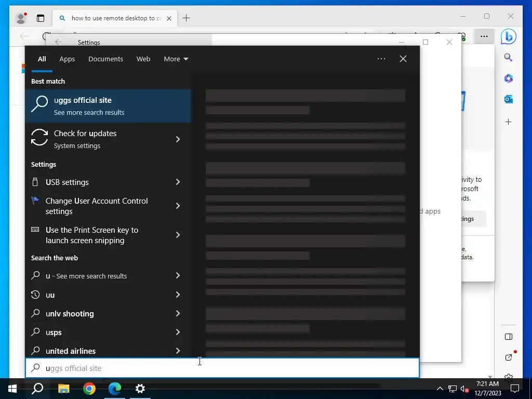
Task: Switch to the Apps search tab
Action: (67, 59)
